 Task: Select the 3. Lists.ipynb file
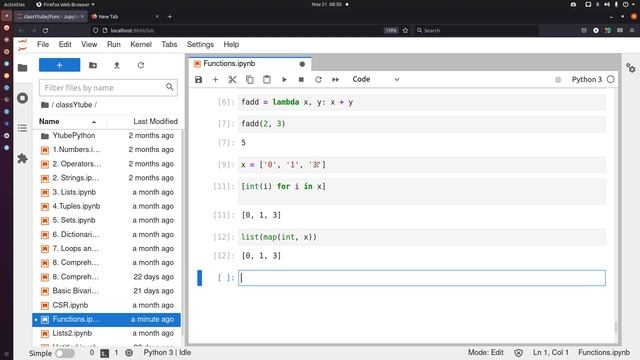point(107,192)
